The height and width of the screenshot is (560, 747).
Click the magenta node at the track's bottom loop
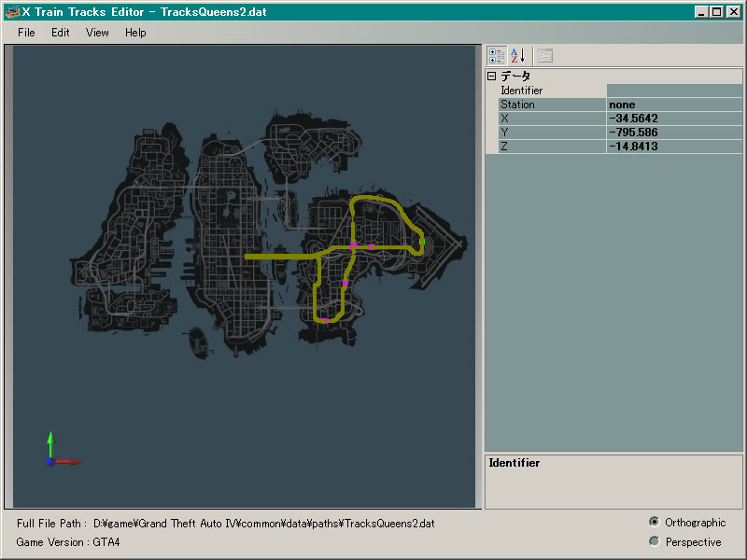324,321
